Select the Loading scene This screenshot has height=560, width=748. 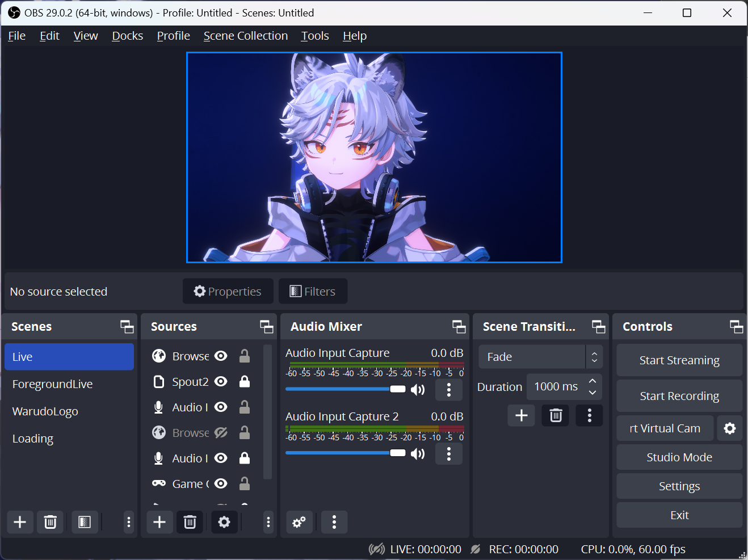(x=69, y=439)
